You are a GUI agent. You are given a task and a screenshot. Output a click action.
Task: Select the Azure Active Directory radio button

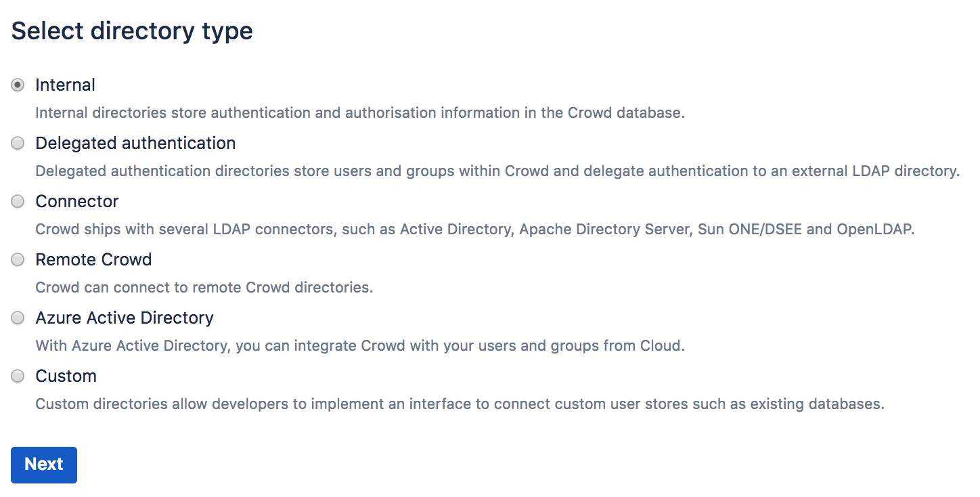17,318
